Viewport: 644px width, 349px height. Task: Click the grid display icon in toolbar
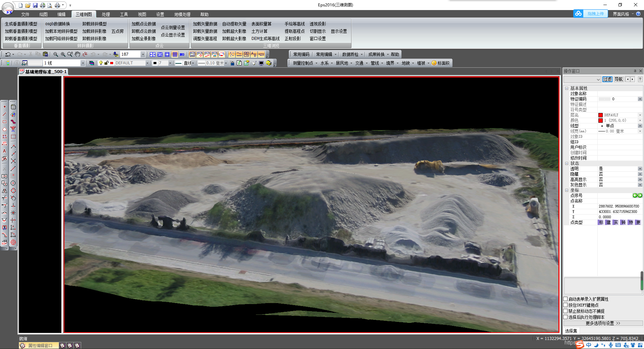175,54
